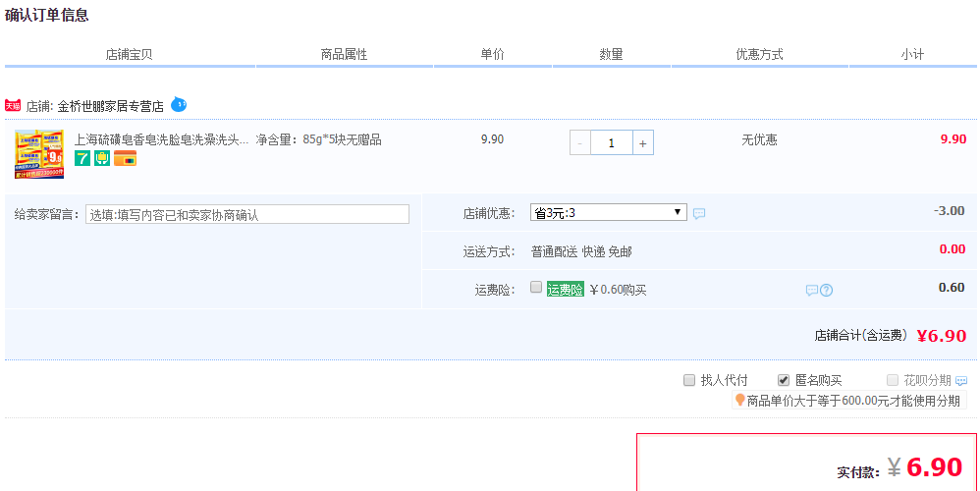
Task: Open the question mark help icon for 运费险
Action: click(x=826, y=290)
